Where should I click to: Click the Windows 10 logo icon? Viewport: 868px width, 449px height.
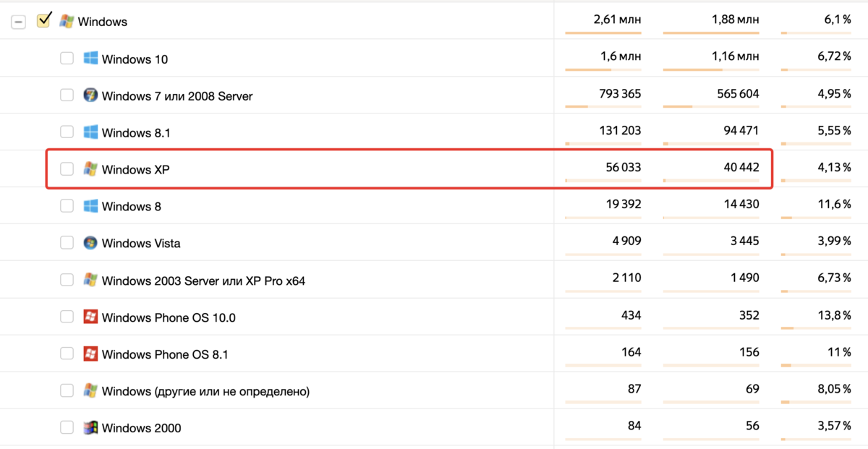pos(90,58)
